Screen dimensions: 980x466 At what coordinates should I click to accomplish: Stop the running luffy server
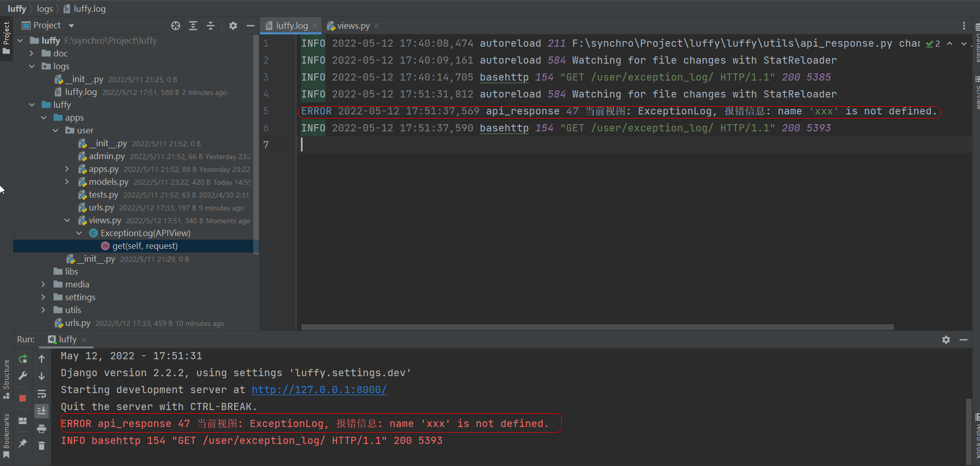pyautogui.click(x=23, y=398)
